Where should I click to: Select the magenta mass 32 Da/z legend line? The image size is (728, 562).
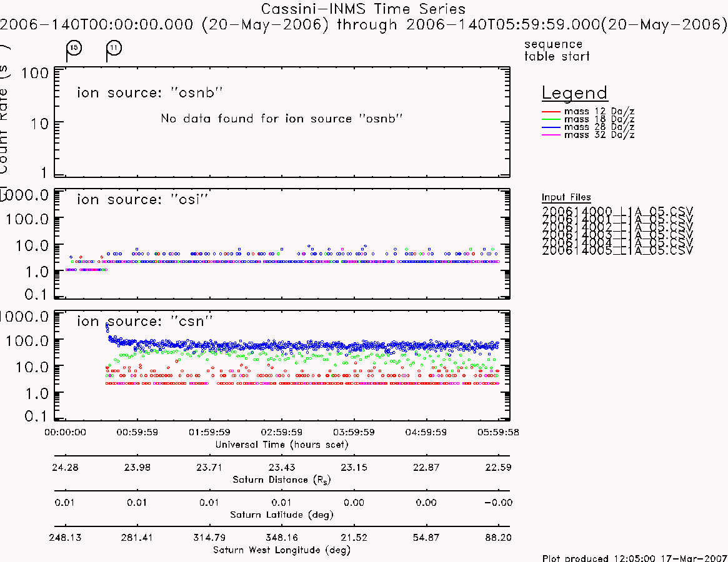tap(551, 135)
